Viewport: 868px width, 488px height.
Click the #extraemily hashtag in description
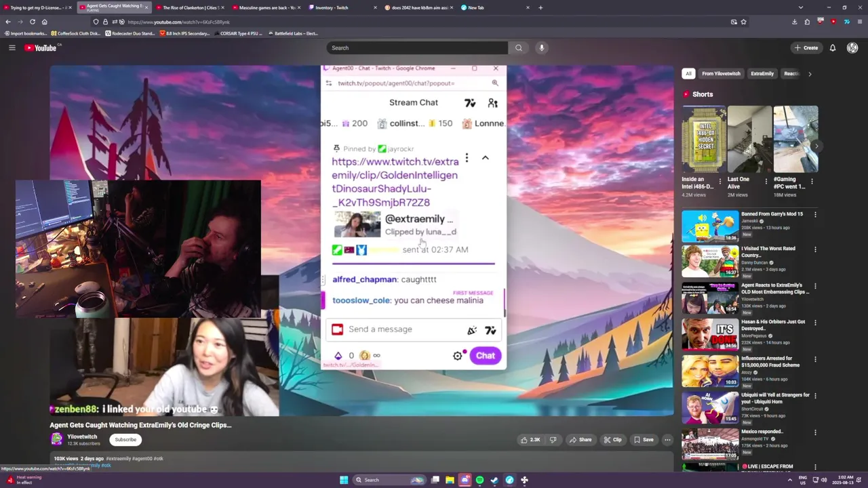(119, 459)
